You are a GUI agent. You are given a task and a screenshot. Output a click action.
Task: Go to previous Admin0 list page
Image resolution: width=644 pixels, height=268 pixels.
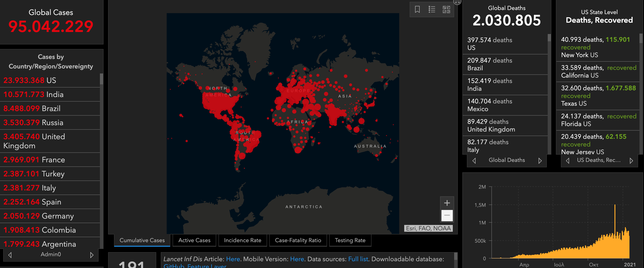pyautogui.click(x=10, y=255)
